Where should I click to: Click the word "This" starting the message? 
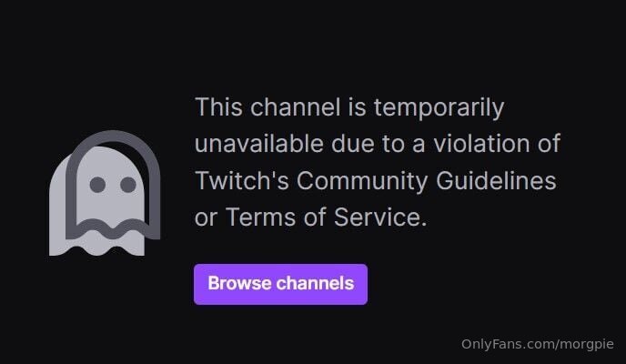[218, 107]
